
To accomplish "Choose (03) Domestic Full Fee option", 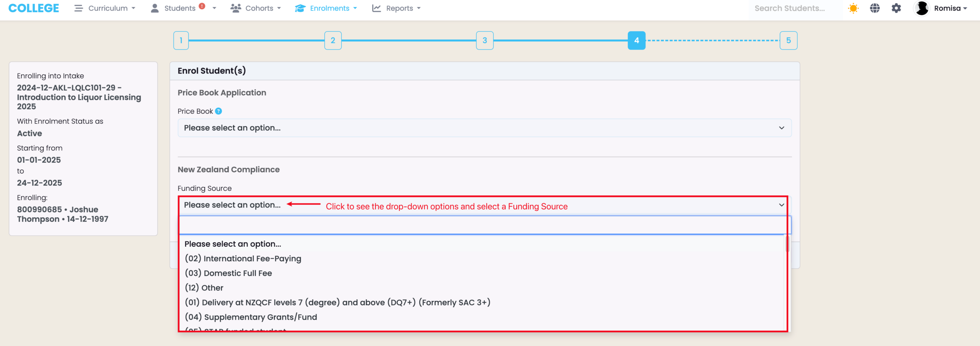I will (228, 273).
